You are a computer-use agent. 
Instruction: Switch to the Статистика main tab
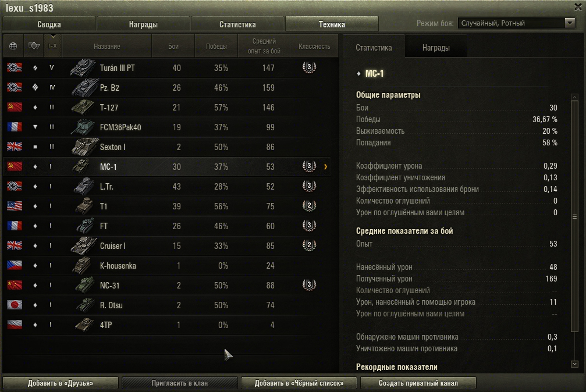click(x=237, y=24)
